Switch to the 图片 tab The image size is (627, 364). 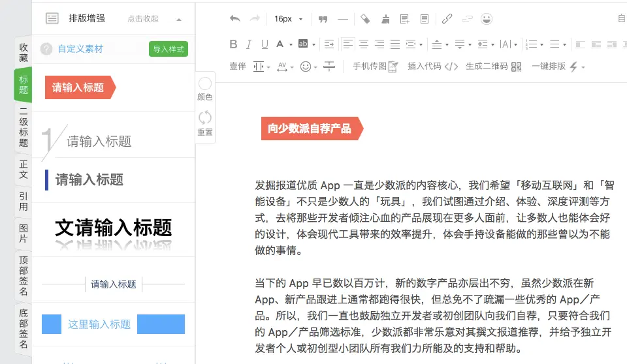24,234
